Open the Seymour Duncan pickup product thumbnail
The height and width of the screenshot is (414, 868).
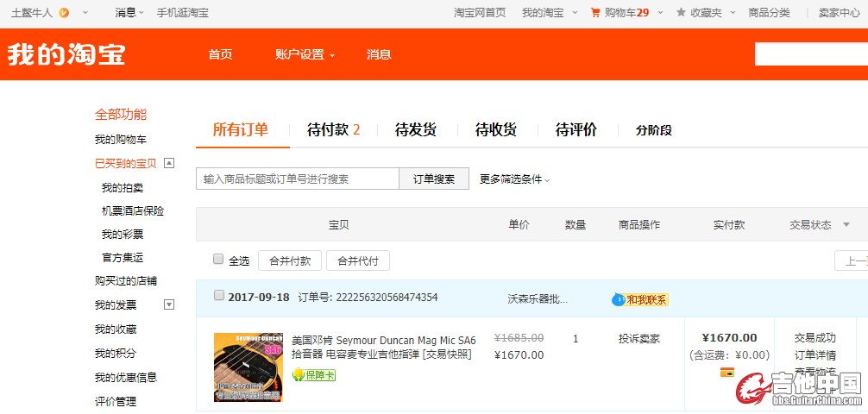(248, 367)
